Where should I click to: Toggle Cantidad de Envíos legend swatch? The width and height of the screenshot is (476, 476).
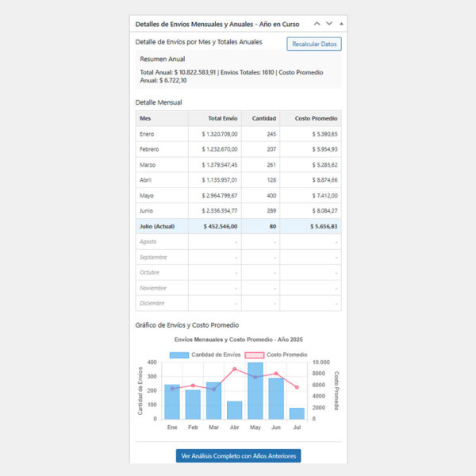pos(179,355)
